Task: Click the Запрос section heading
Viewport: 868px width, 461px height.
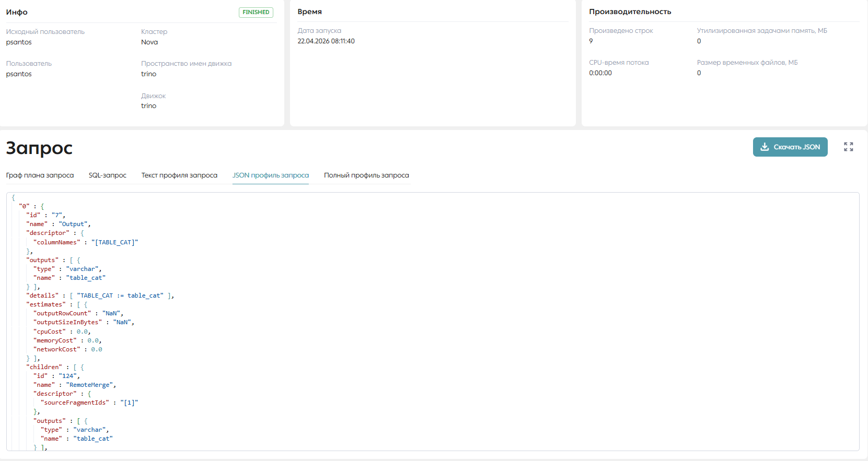Action: pyautogui.click(x=39, y=148)
